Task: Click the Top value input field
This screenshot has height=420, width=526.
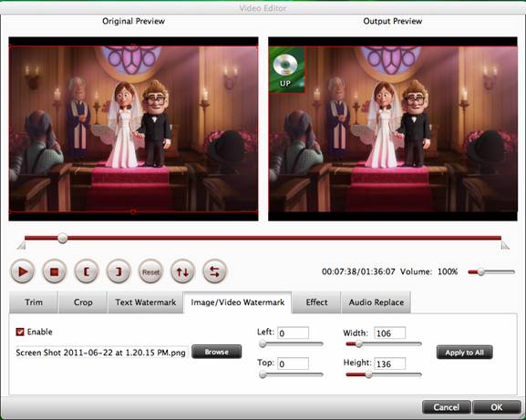Action: tap(294, 364)
